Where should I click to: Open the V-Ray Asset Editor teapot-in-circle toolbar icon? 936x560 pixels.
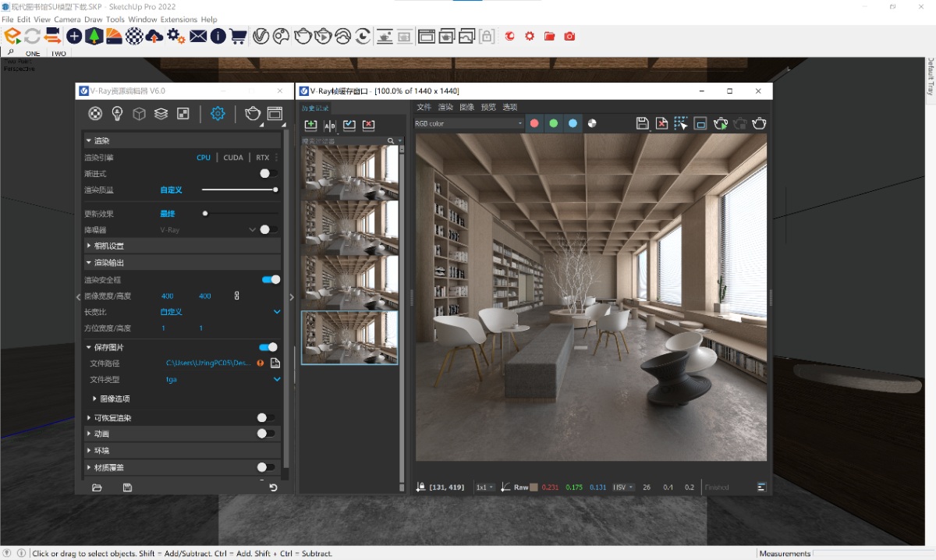pyautogui.click(x=261, y=36)
